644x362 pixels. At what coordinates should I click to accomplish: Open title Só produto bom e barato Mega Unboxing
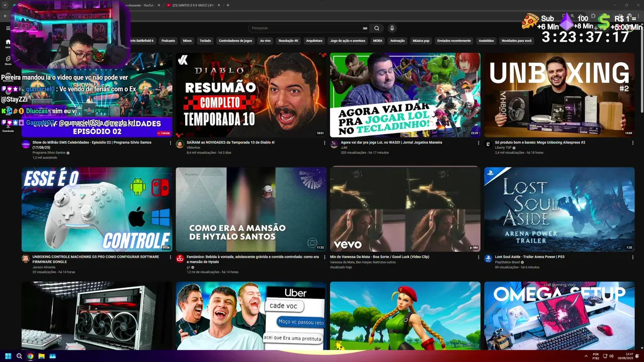pyautogui.click(x=540, y=142)
